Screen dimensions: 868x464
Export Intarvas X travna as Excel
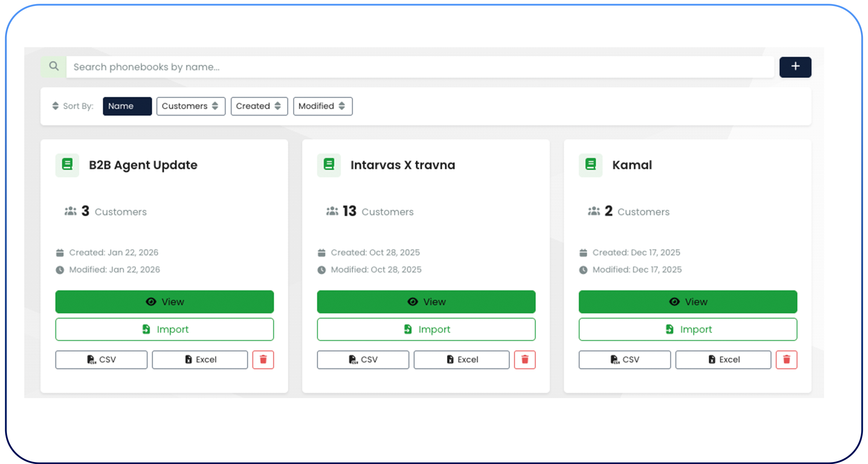click(x=461, y=359)
